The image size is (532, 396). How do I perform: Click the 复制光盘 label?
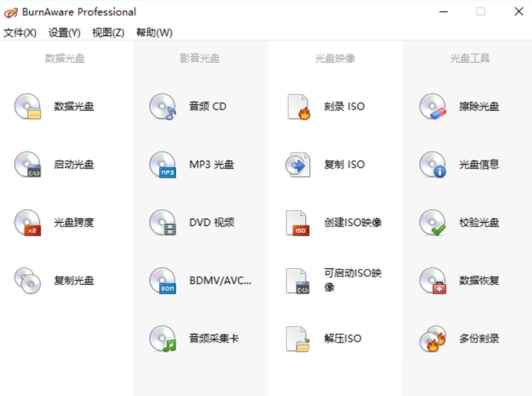click(x=74, y=280)
